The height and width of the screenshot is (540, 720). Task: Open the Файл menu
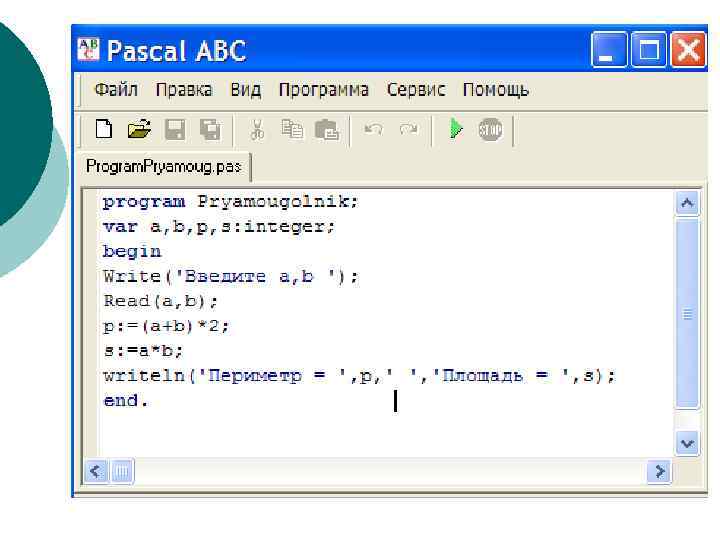click(x=116, y=90)
